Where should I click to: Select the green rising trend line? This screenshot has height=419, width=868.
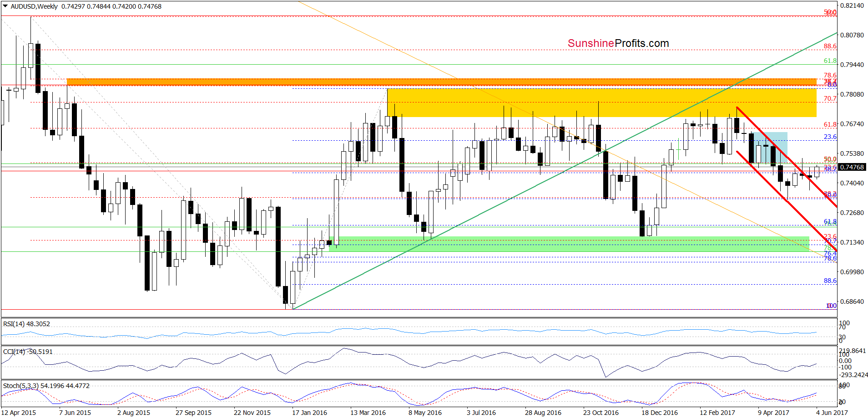(565, 171)
